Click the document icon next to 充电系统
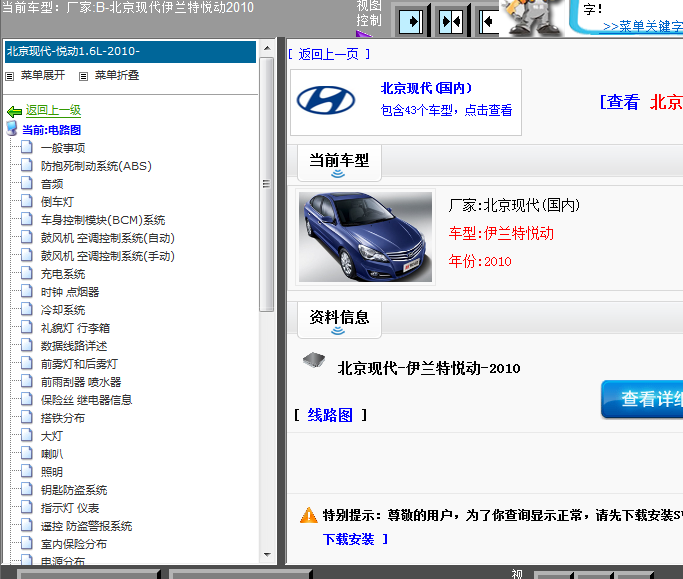This screenshot has width=683, height=579. click(x=27, y=273)
